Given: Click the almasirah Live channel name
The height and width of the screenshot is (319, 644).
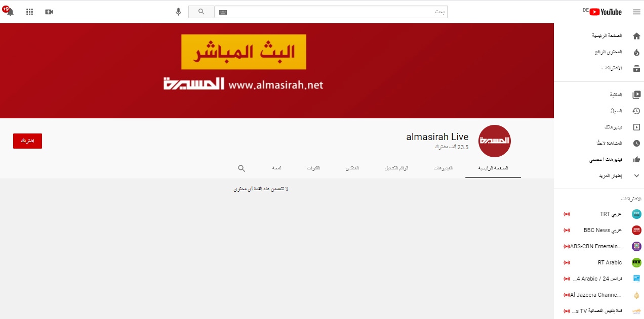Looking at the screenshot, I should pyautogui.click(x=437, y=137).
